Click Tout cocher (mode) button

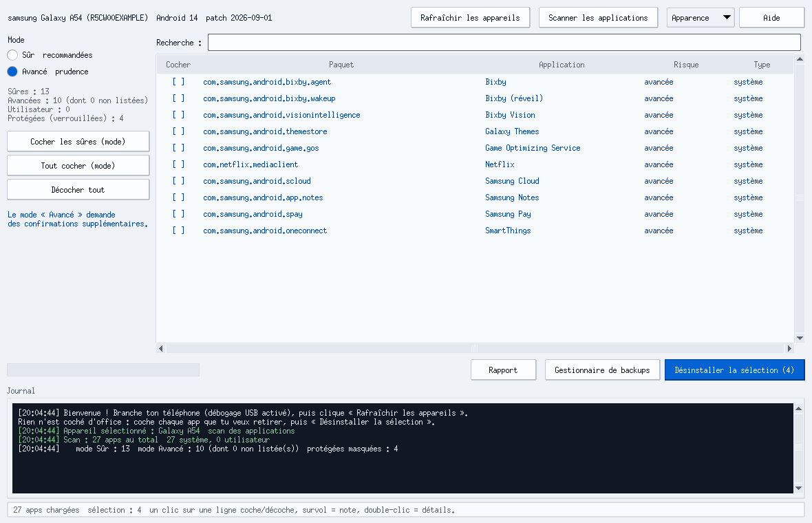pyautogui.click(x=78, y=166)
